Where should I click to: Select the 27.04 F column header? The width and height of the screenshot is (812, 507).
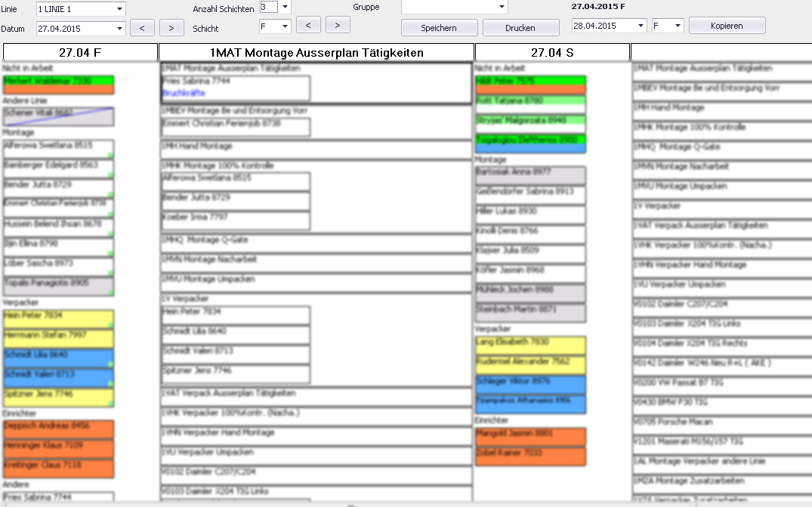click(x=80, y=52)
